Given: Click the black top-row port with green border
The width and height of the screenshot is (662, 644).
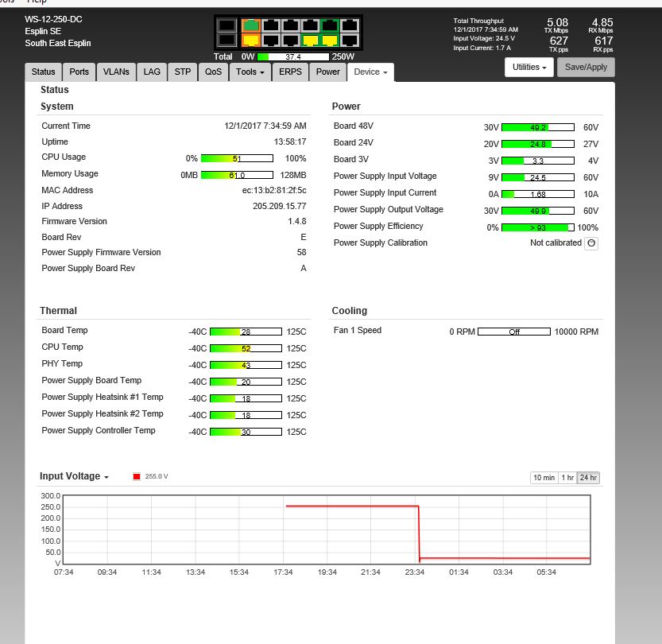Looking at the screenshot, I should click(328, 25).
